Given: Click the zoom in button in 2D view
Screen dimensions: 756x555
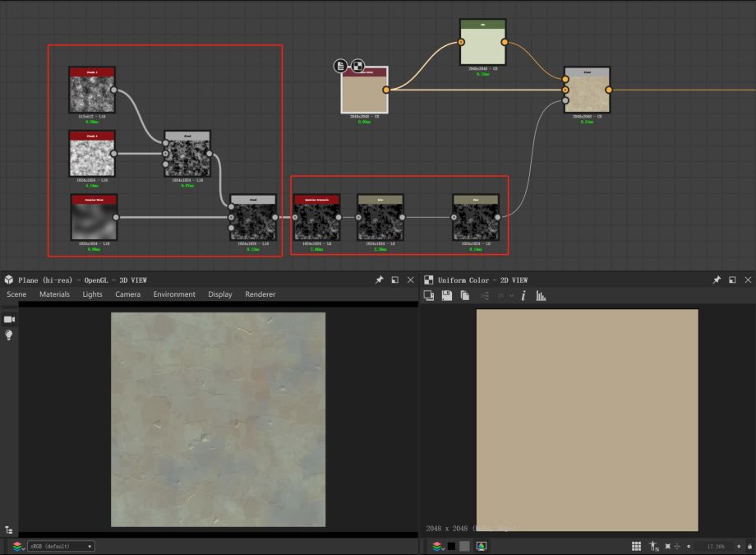Looking at the screenshot, I should click(x=739, y=546).
